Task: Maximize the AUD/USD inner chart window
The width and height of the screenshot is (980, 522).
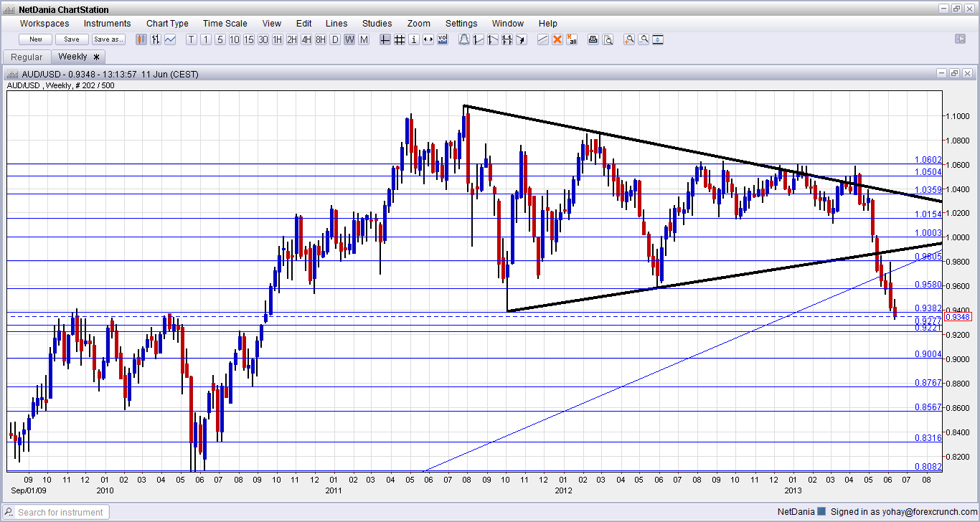Action: coord(954,74)
